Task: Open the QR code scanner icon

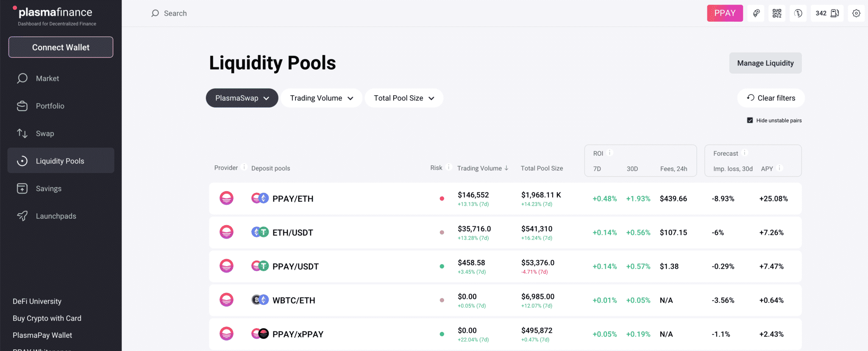Action: point(777,13)
